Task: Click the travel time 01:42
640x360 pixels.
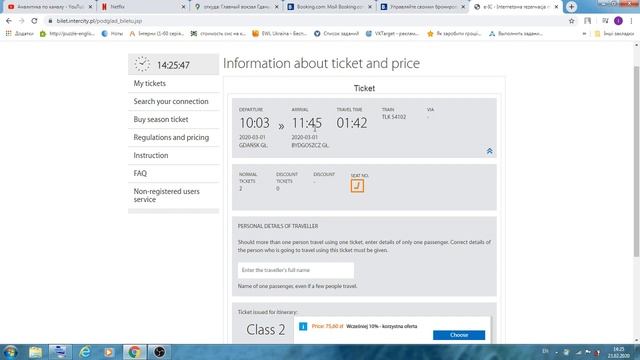Action: point(351,123)
